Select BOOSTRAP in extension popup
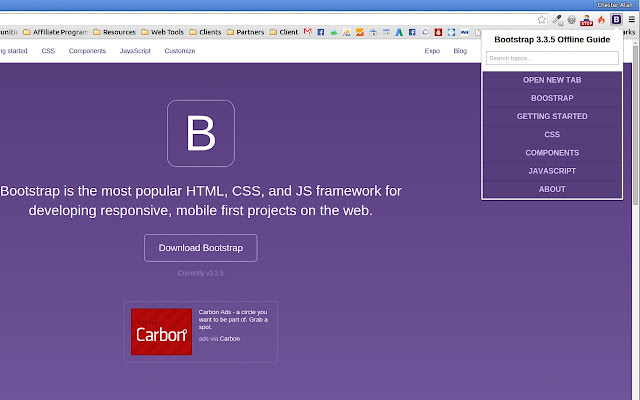This screenshot has height=400, width=640. click(552, 98)
